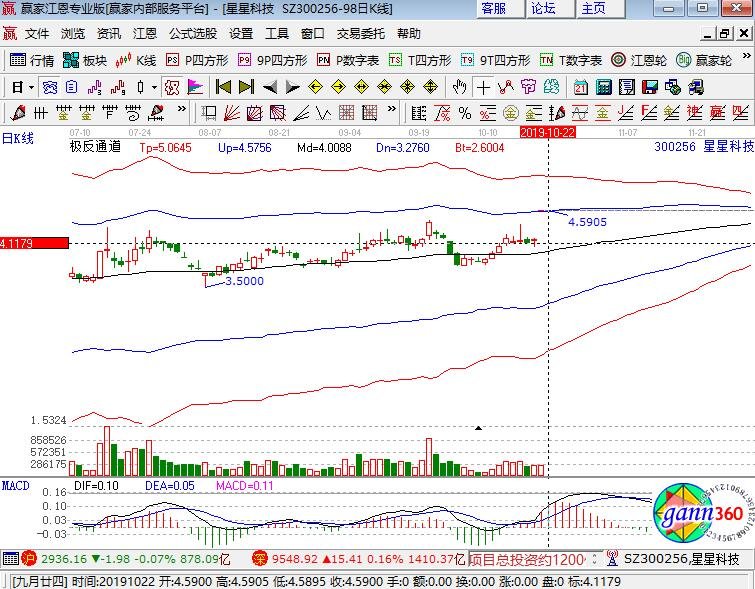Step back one bar with black left arrow

tap(269, 88)
